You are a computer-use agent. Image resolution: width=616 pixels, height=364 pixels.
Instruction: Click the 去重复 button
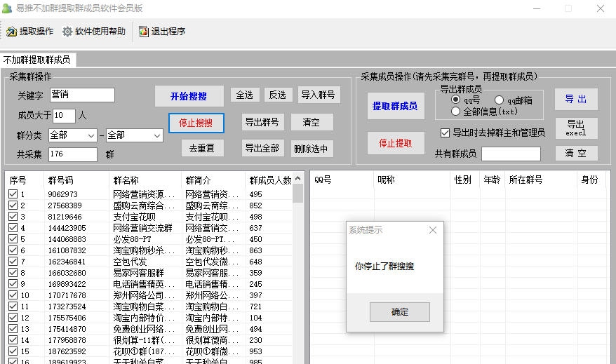202,148
